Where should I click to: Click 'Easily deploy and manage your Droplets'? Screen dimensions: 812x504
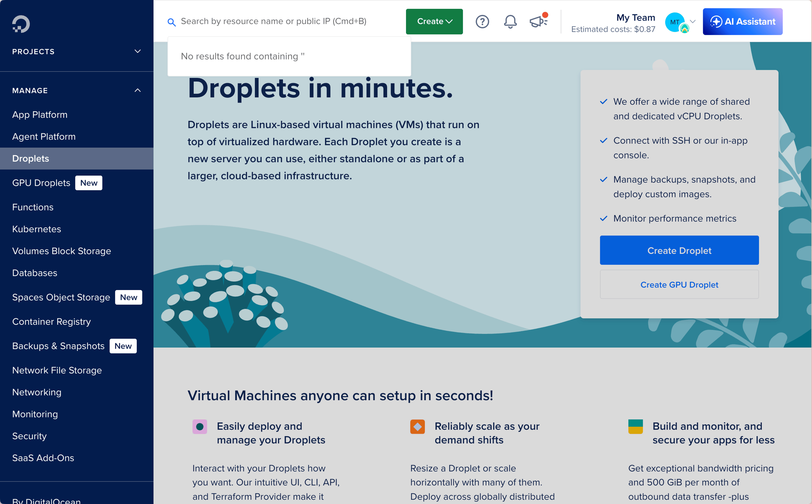point(271,433)
